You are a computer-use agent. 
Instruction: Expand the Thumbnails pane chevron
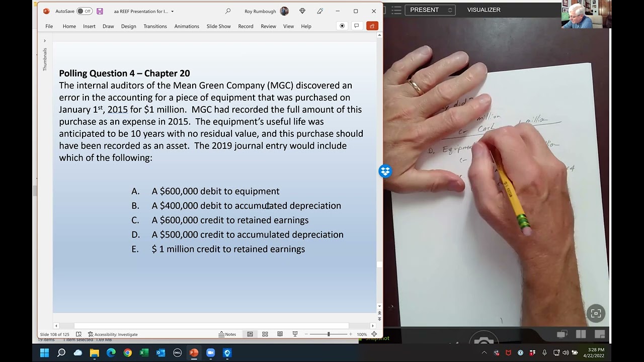tap(45, 41)
